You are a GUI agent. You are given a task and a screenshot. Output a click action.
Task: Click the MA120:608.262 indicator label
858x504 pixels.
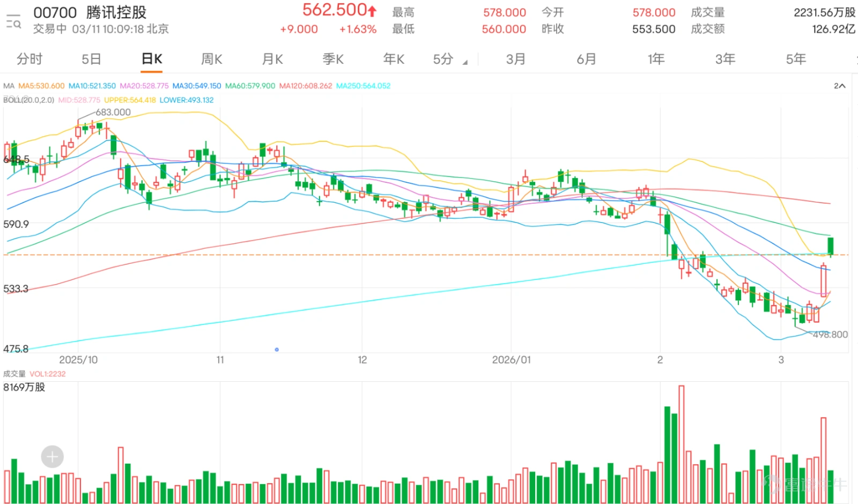tap(306, 86)
